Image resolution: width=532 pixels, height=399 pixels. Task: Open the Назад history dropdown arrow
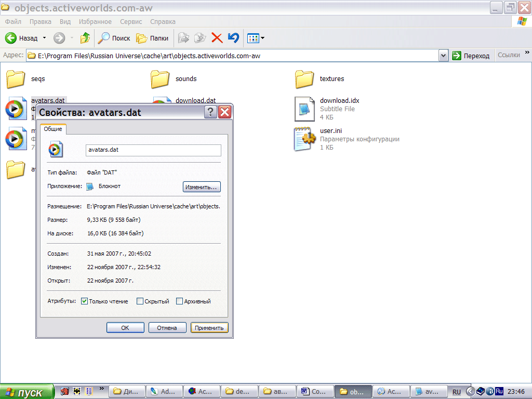point(45,38)
